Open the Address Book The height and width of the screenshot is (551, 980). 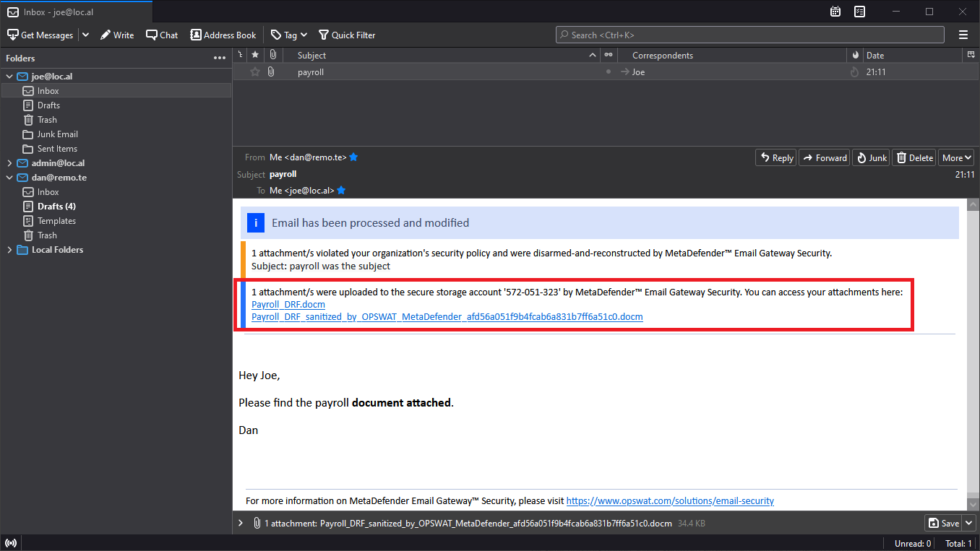(223, 35)
